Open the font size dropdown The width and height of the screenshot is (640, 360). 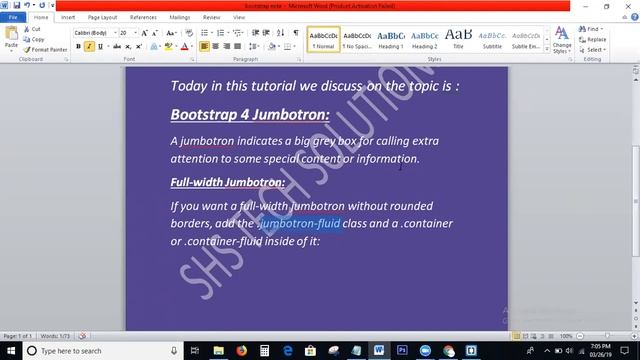click(x=136, y=33)
